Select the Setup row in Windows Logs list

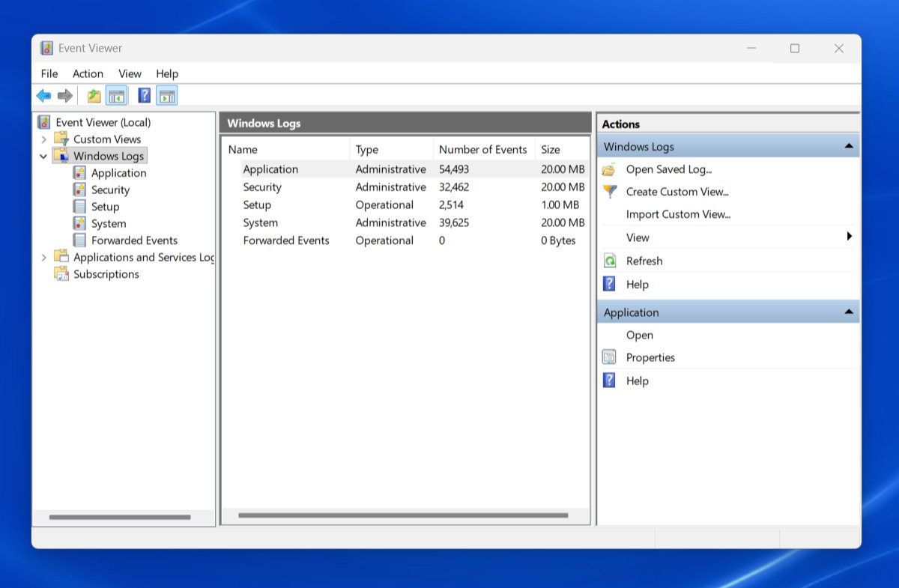pyautogui.click(x=405, y=204)
